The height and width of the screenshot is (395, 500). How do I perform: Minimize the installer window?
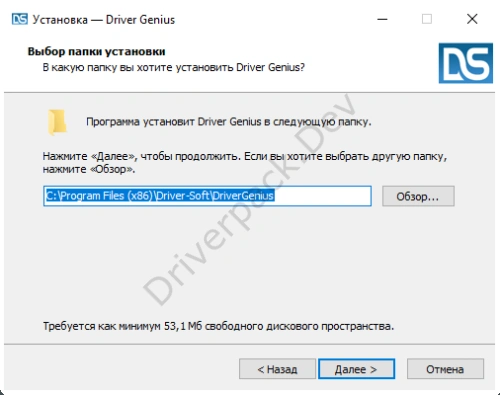[x=382, y=19]
